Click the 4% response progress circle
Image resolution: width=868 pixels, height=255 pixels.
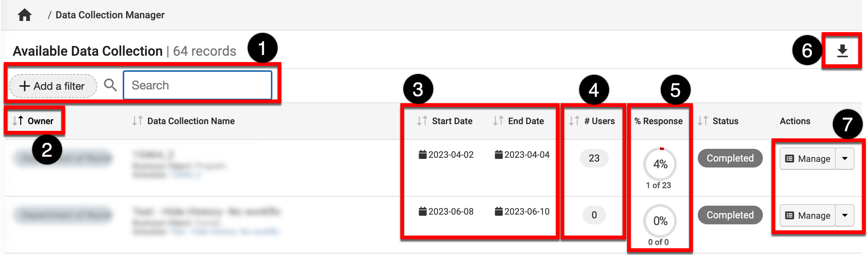[660, 164]
